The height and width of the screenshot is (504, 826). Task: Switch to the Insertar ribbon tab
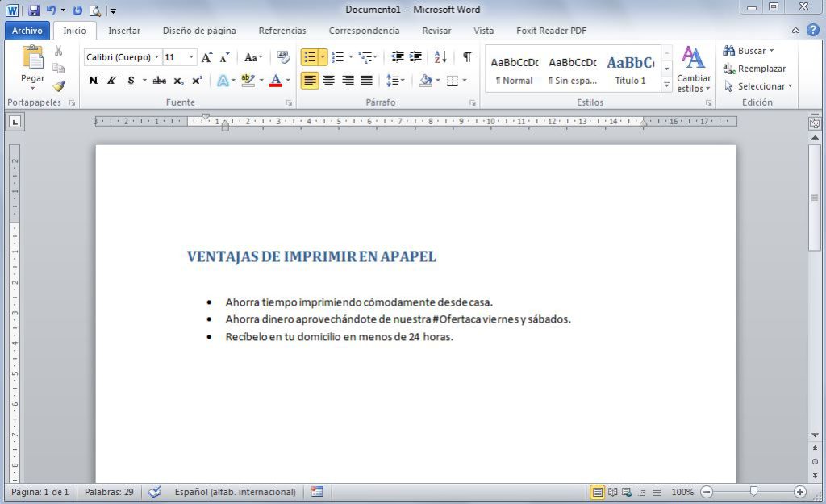(x=124, y=30)
